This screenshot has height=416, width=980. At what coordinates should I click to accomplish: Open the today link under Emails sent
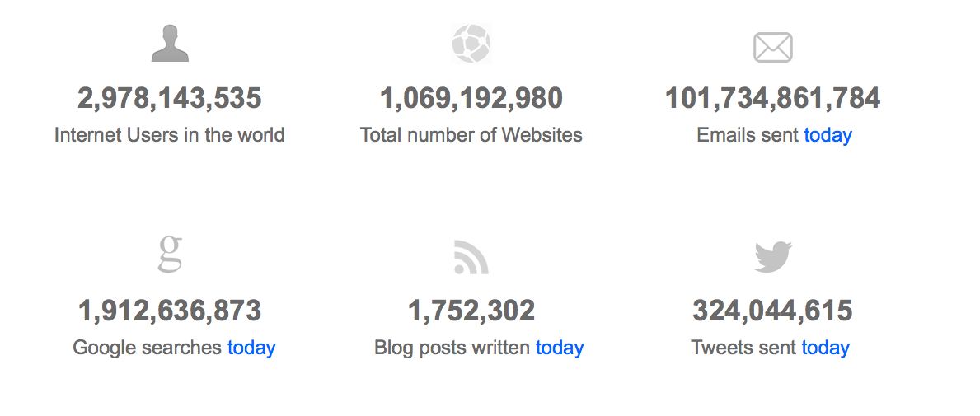828,135
